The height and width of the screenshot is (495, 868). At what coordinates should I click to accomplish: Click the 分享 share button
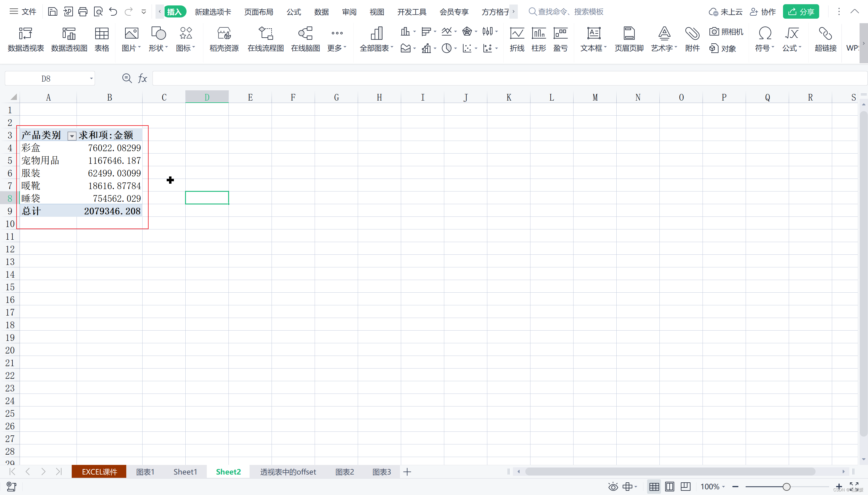[801, 12]
